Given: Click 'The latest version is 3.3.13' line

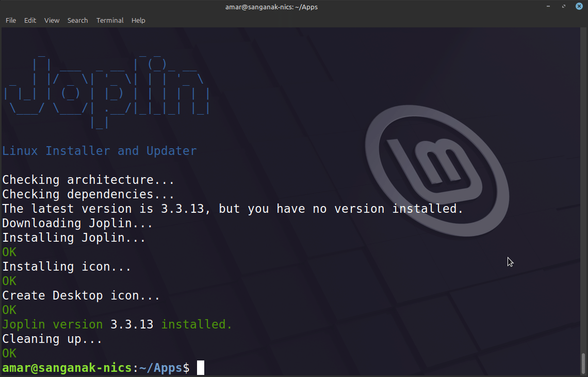Looking at the screenshot, I should coord(233,209).
